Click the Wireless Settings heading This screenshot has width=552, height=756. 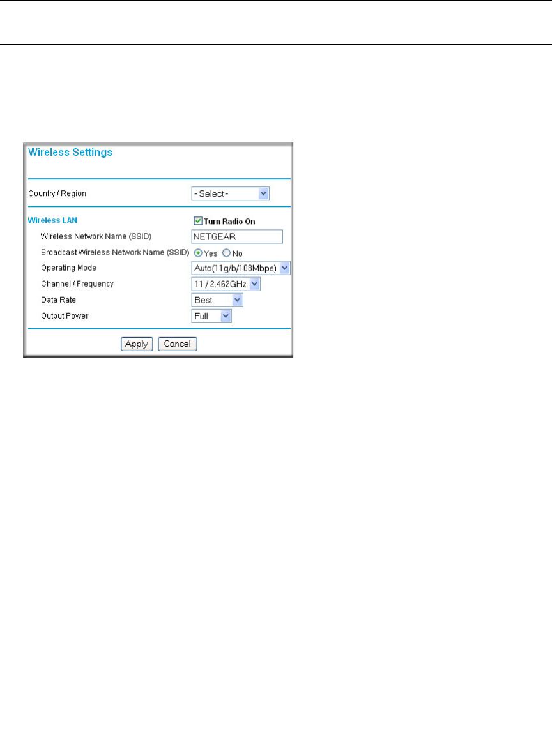click(70, 153)
